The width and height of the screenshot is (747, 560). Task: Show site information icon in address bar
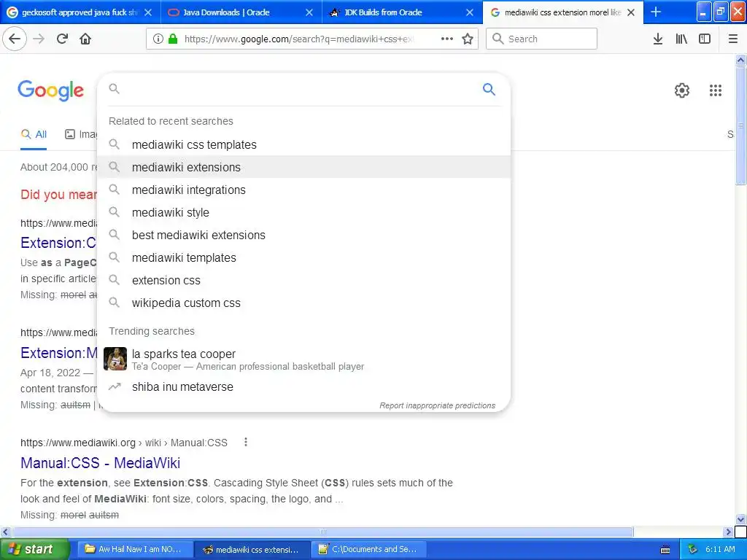pyautogui.click(x=158, y=39)
